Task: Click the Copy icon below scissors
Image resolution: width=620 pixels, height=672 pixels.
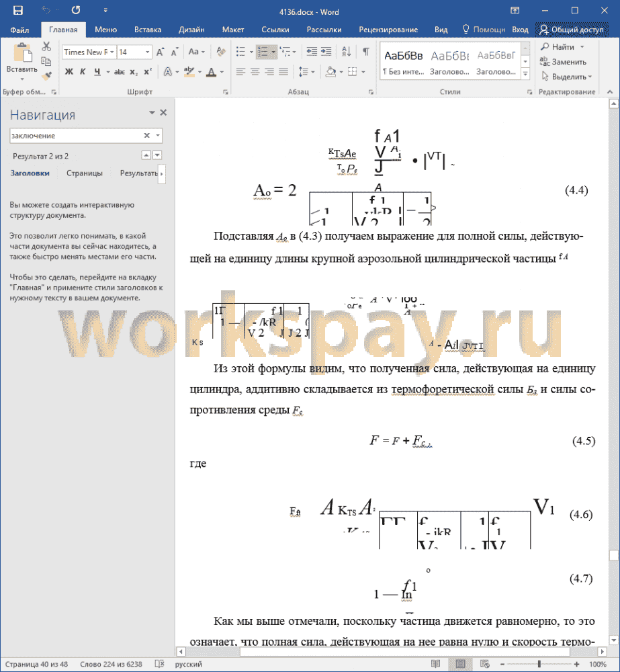Action: pos(46,61)
